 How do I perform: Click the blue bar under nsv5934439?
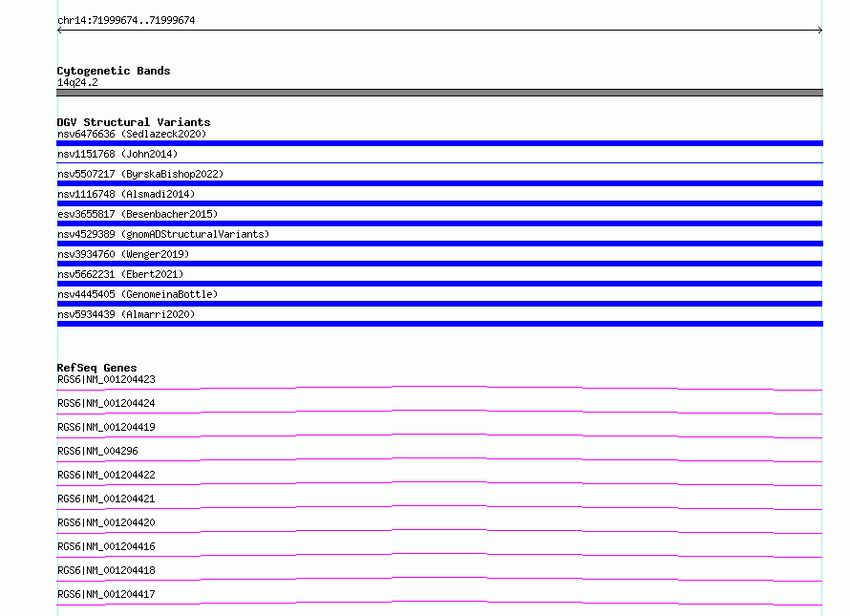coord(439,324)
